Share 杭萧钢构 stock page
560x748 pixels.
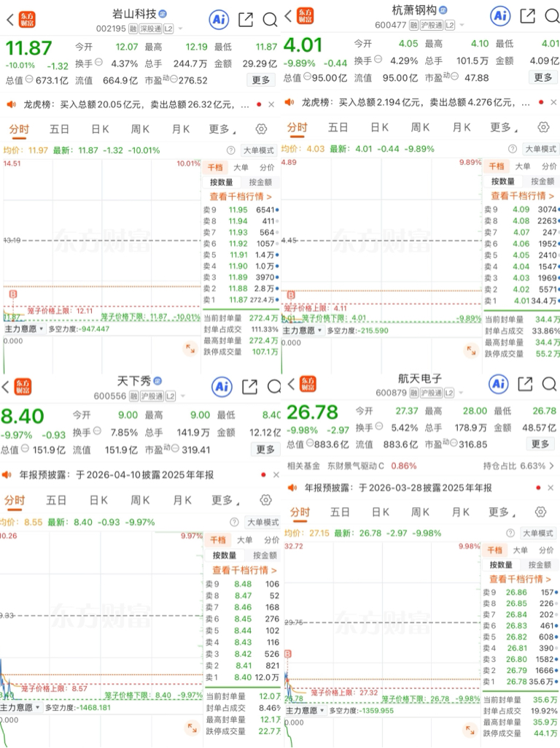coord(527,16)
